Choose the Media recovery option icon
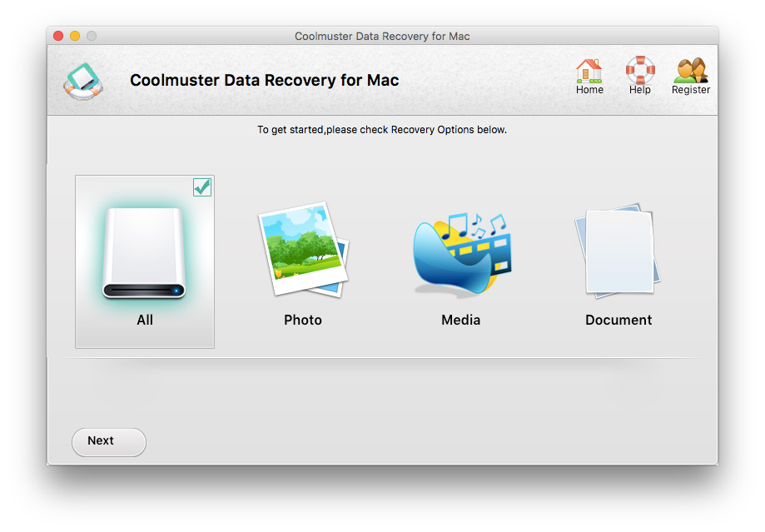765x532 pixels. (x=461, y=254)
